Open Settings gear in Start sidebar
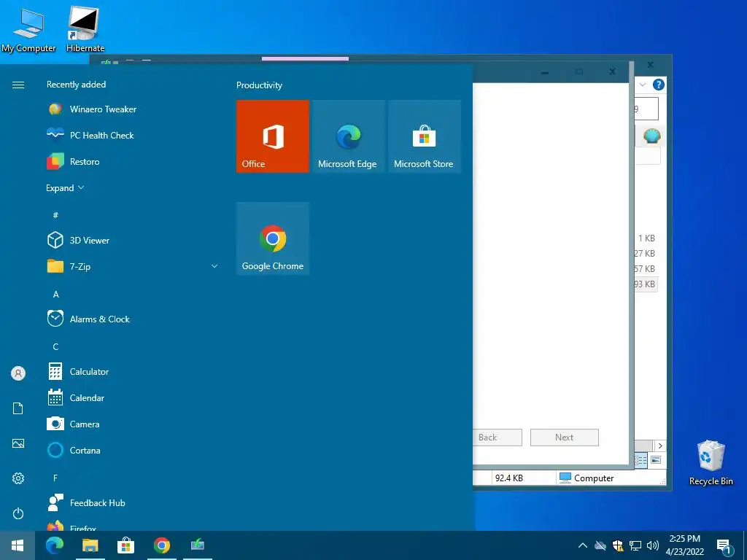This screenshot has height=560, width=747. click(18, 478)
